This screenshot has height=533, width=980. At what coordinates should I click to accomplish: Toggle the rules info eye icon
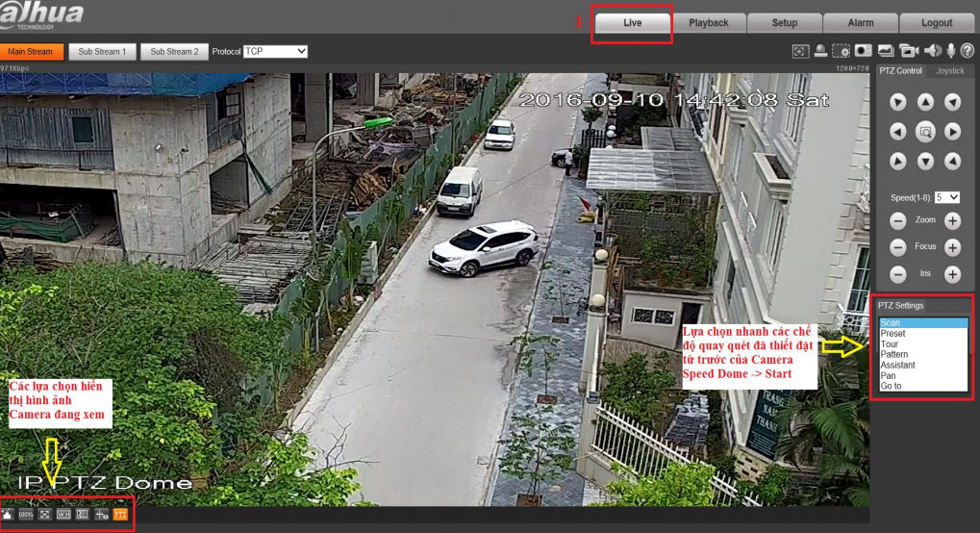pyautogui.click(x=101, y=514)
